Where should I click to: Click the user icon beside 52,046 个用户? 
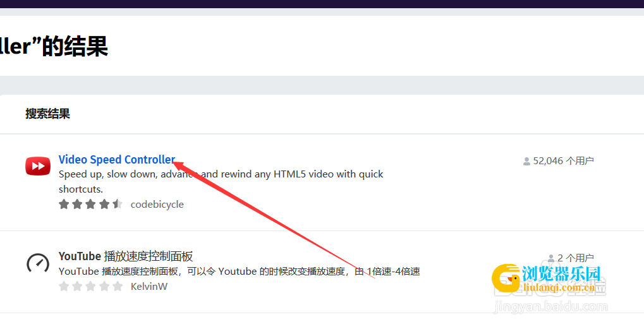[526, 162]
